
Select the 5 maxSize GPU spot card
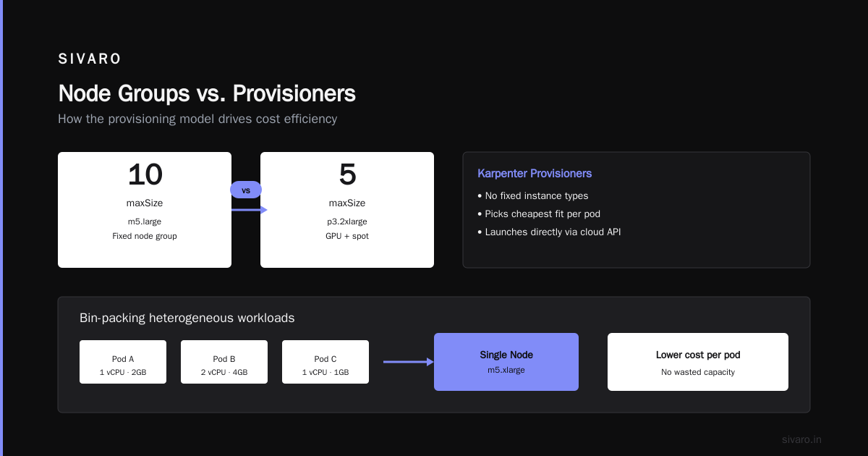pos(347,210)
